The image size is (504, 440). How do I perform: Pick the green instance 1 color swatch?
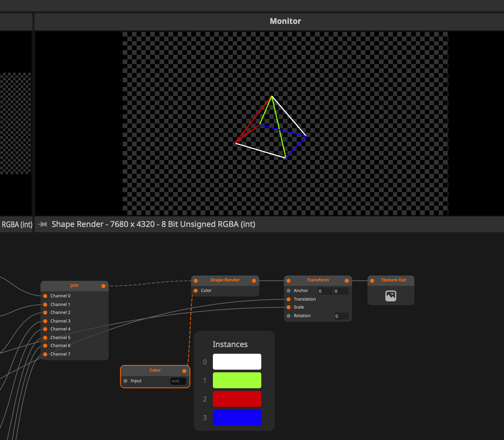tap(237, 380)
